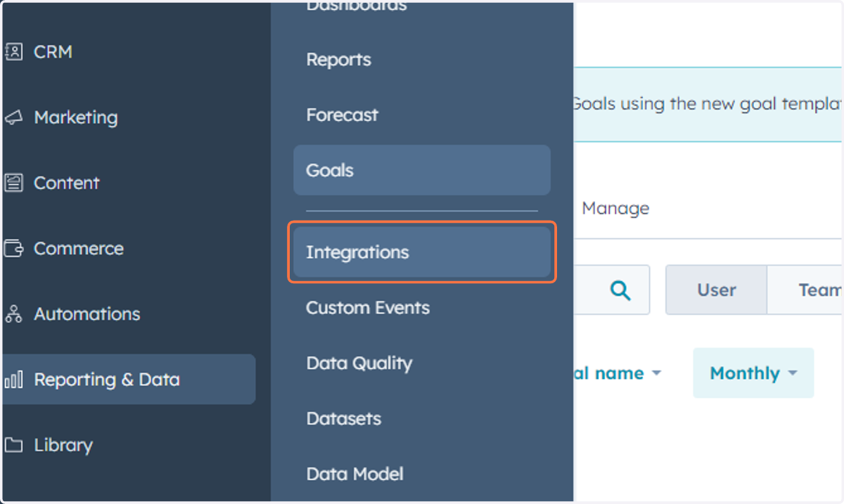Click the Automations workflow icon

coord(13,314)
